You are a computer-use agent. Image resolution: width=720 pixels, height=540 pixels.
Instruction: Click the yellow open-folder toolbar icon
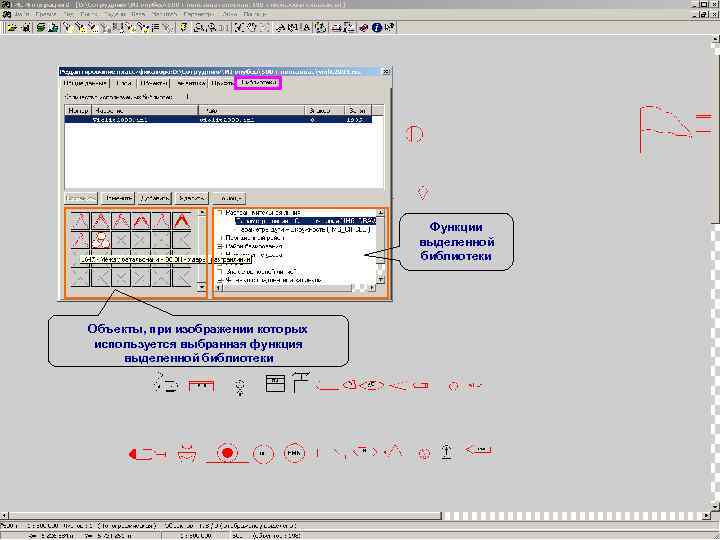coord(11,28)
